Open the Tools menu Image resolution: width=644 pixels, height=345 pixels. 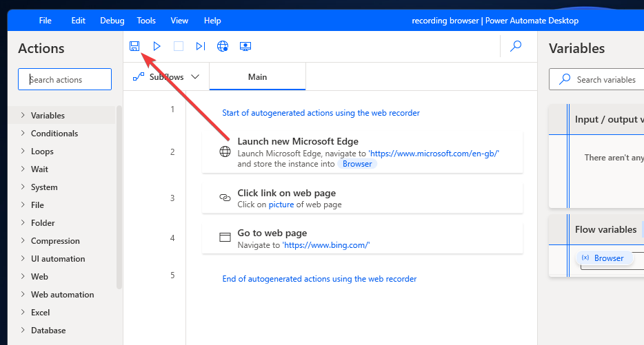point(146,21)
